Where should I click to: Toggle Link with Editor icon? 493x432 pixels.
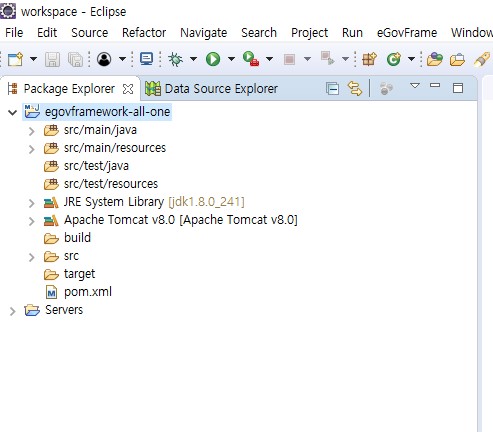click(x=355, y=89)
